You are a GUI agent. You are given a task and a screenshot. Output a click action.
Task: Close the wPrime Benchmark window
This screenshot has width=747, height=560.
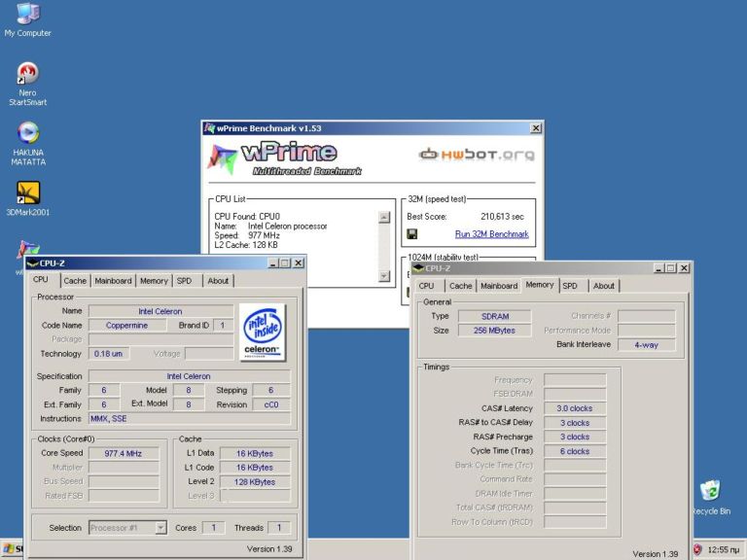(536, 128)
